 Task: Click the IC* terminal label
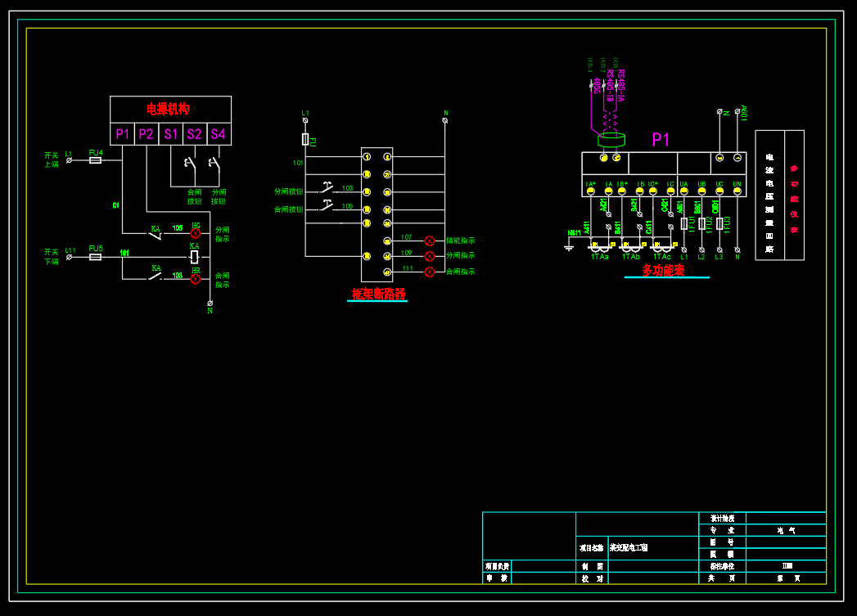[653, 185]
